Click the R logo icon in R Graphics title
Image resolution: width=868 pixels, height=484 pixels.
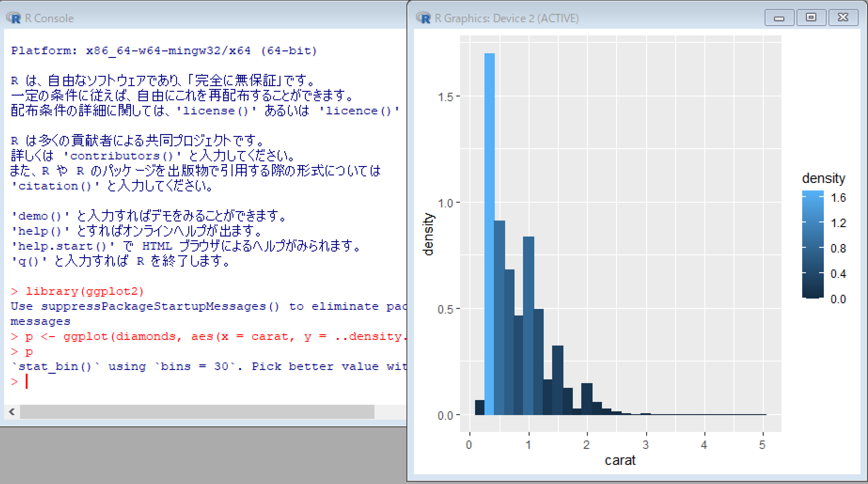[x=423, y=18]
